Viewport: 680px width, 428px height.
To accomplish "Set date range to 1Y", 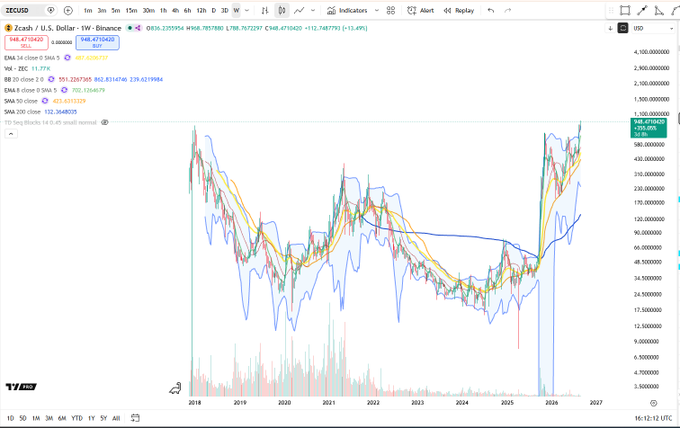I will click(92, 418).
